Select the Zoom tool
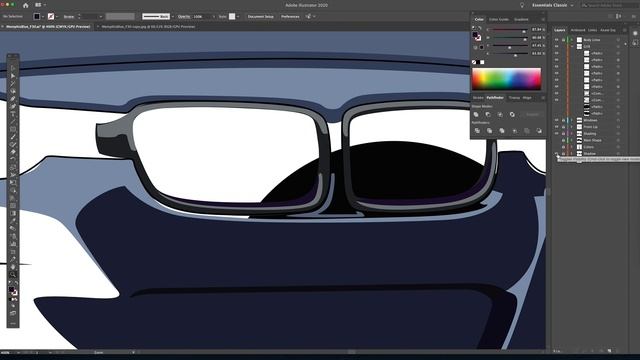The height and width of the screenshot is (360, 640). click(13, 274)
